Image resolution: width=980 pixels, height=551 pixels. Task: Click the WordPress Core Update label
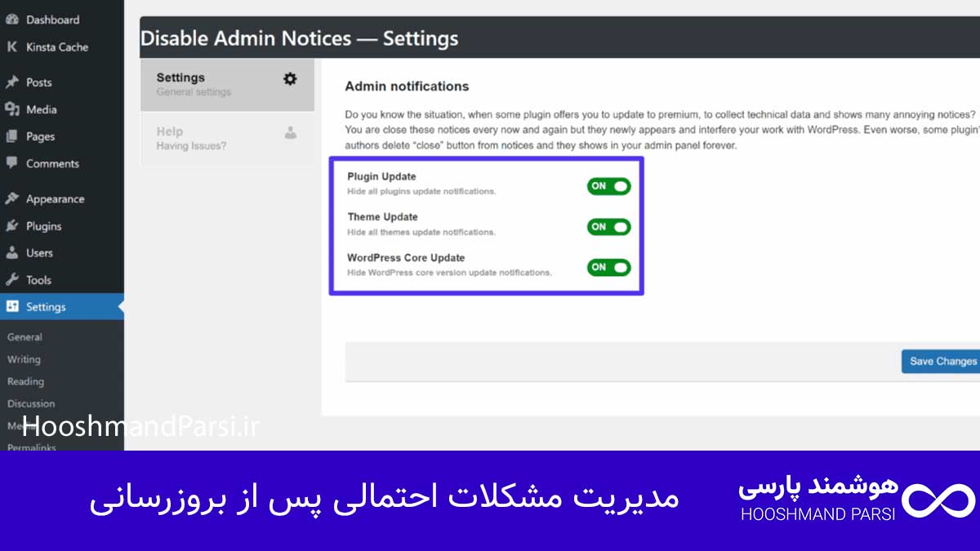(406, 258)
